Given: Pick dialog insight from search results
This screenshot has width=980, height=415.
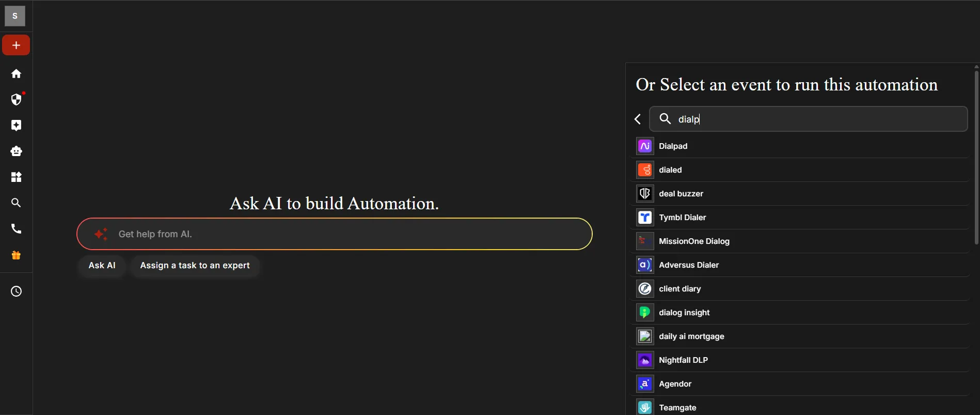Looking at the screenshot, I should tap(684, 313).
